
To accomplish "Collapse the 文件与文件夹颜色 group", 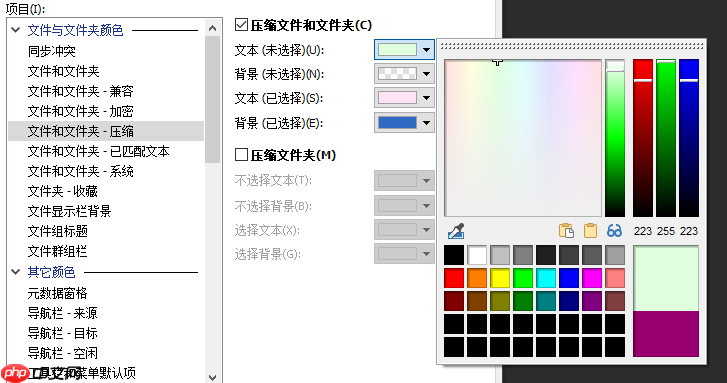I will (x=16, y=30).
